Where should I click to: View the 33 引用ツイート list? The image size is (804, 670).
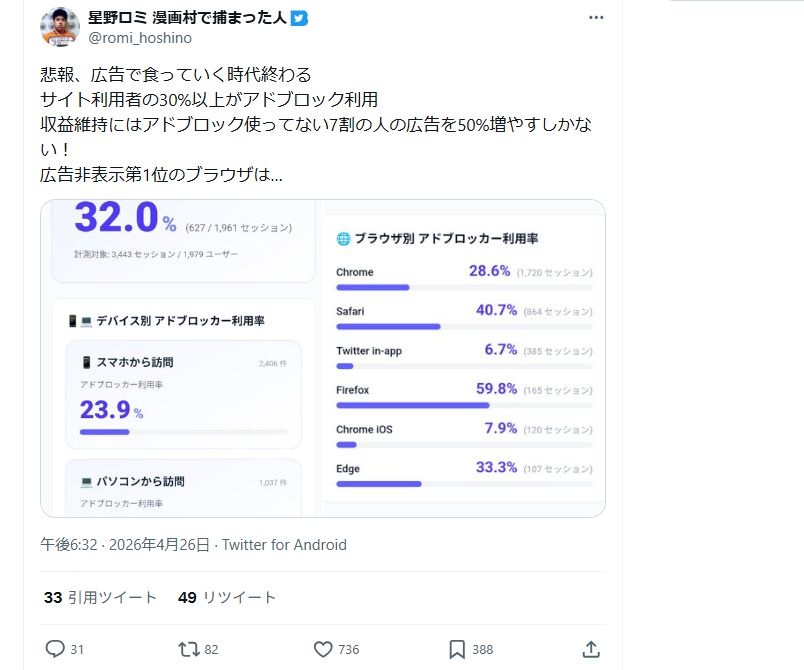(100, 597)
